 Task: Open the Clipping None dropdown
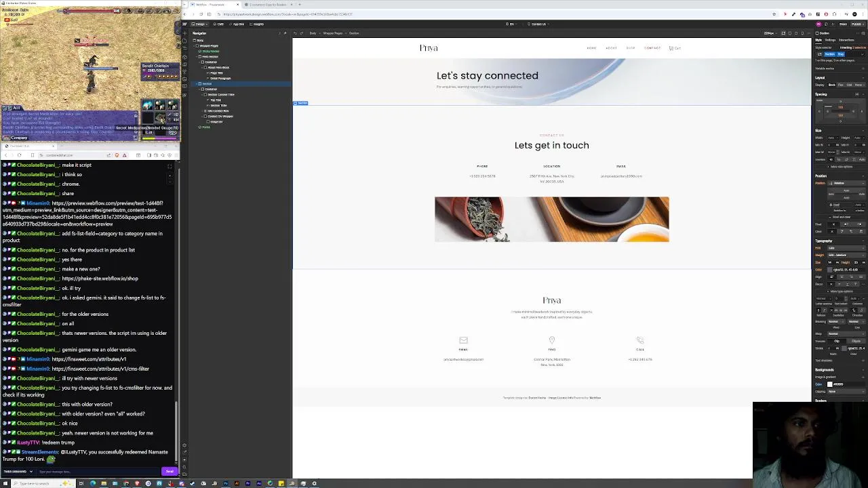[x=846, y=392]
